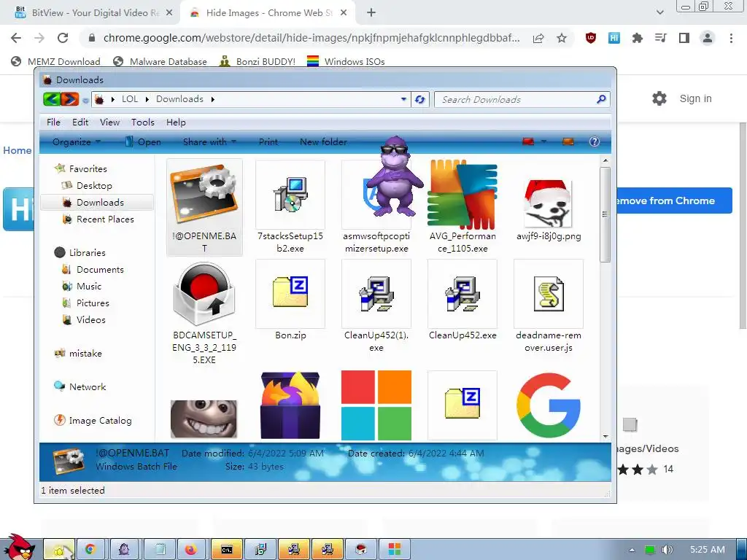Image resolution: width=747 pixels, height=560 pixels.
Task: Select the Google G logo file
Action: [549, 405]
